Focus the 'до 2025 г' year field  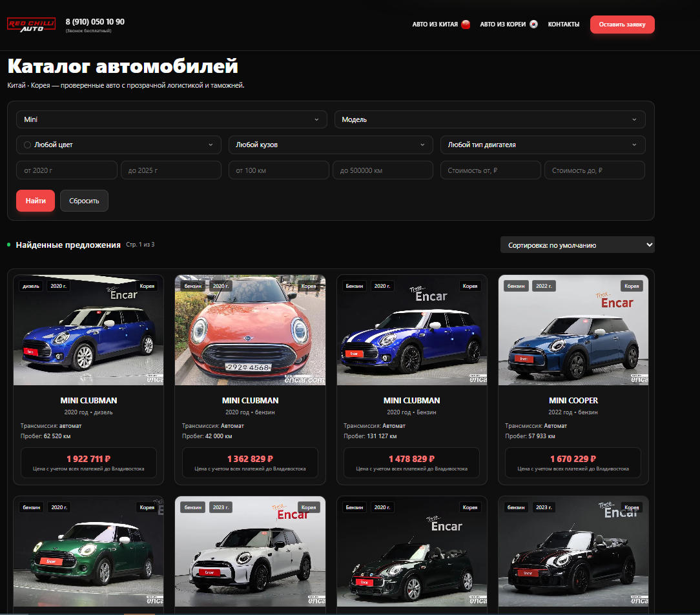[171, 170]
